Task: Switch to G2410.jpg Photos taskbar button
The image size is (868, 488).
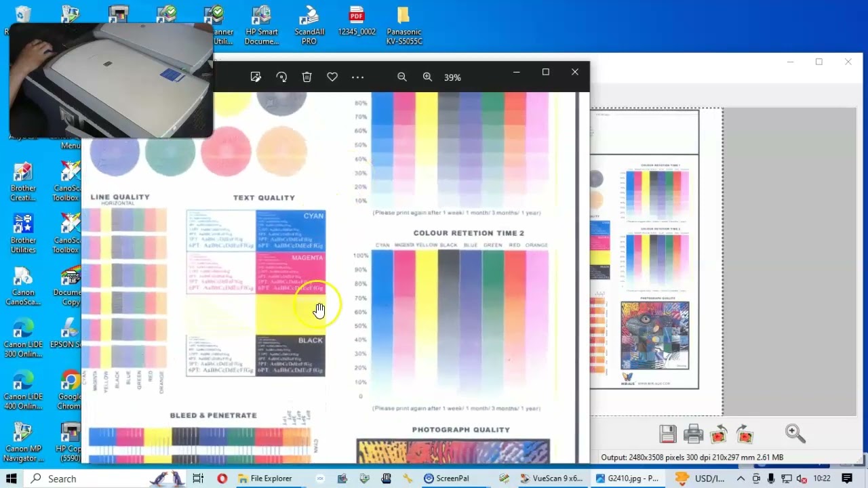Action: (627, 479)
